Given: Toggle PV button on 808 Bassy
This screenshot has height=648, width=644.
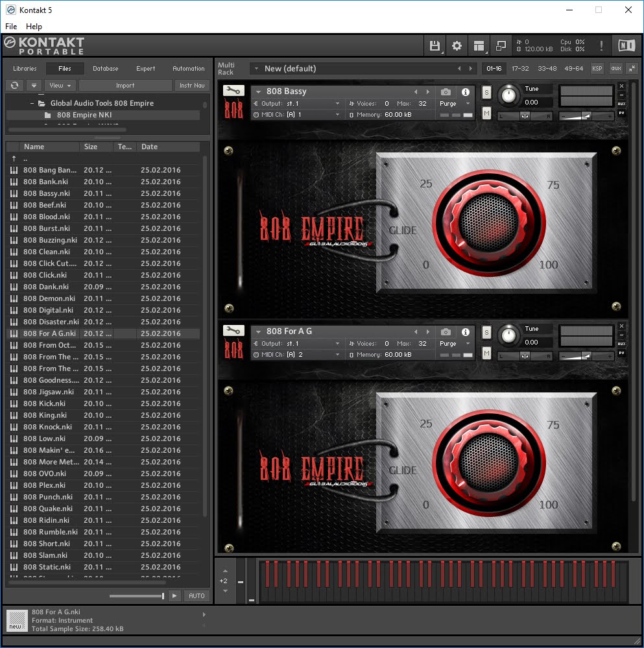Looking at the screenshot, I should (621, 113).
